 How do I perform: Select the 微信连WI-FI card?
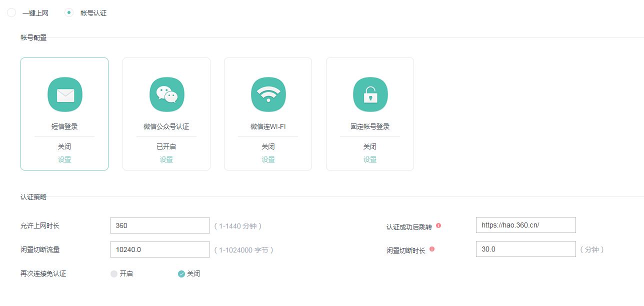[x=268, y=113]
